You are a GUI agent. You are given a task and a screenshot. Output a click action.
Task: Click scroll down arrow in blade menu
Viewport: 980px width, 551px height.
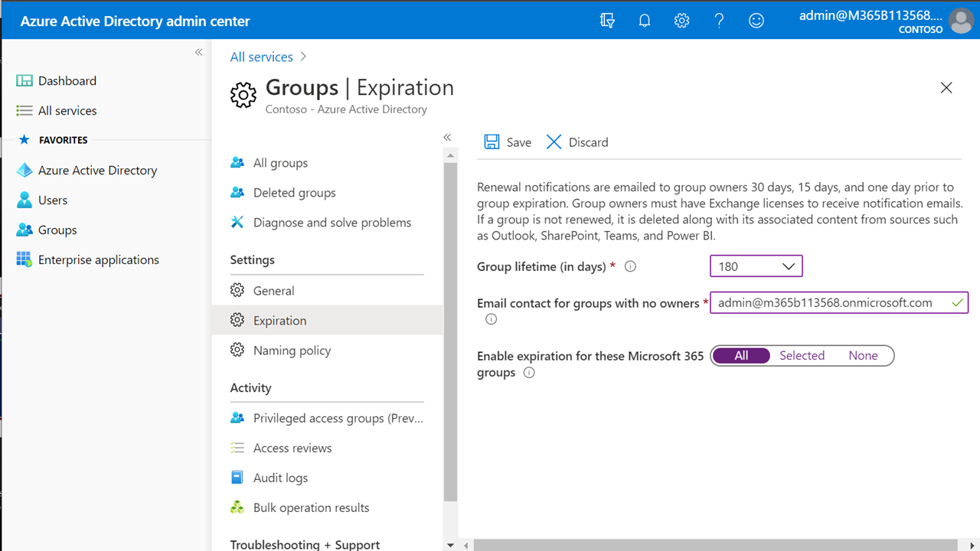(450, 545)
